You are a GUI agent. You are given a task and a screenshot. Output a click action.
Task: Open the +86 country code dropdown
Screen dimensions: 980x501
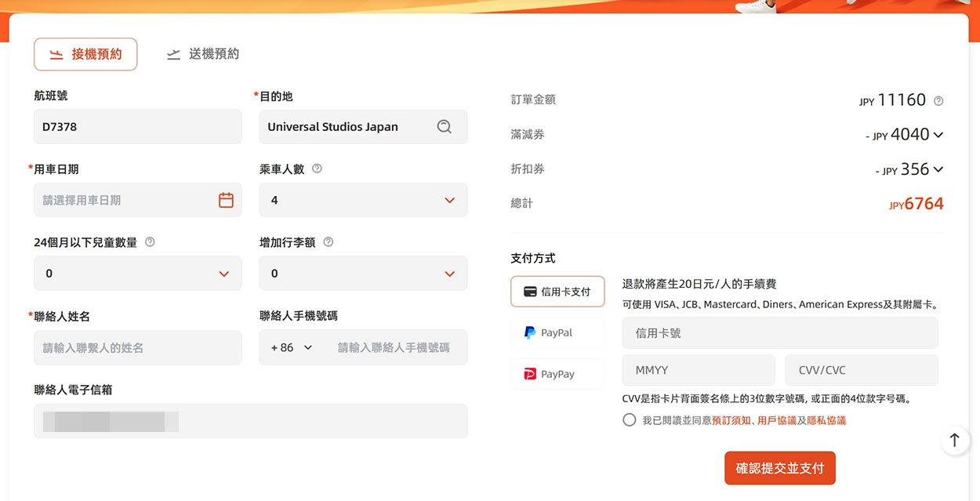click(292, 347)
